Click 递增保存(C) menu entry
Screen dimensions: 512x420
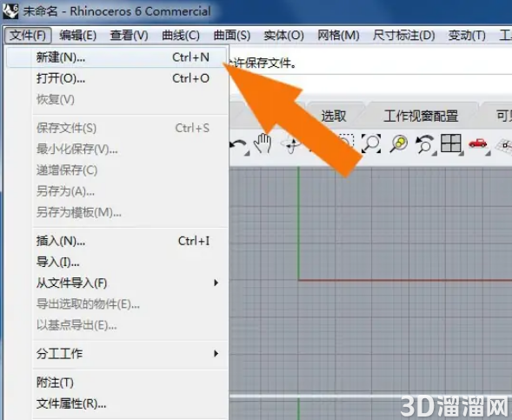point(116,170)
